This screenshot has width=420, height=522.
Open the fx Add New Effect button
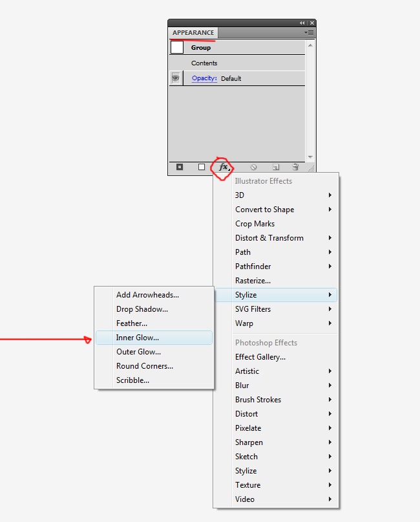coord(224,167)
